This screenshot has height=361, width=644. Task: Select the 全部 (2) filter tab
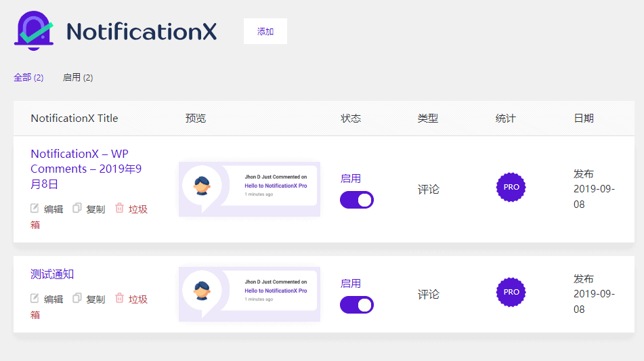[28, 78]
